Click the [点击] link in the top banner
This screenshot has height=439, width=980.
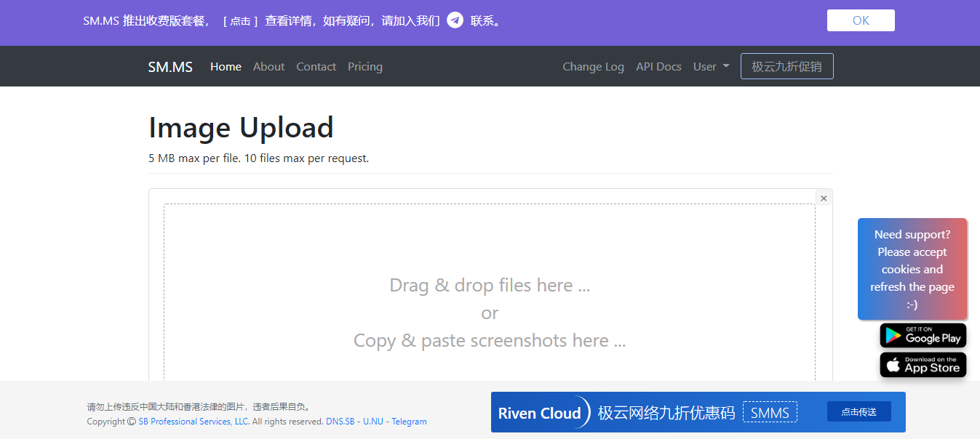(x=240, y=21)
